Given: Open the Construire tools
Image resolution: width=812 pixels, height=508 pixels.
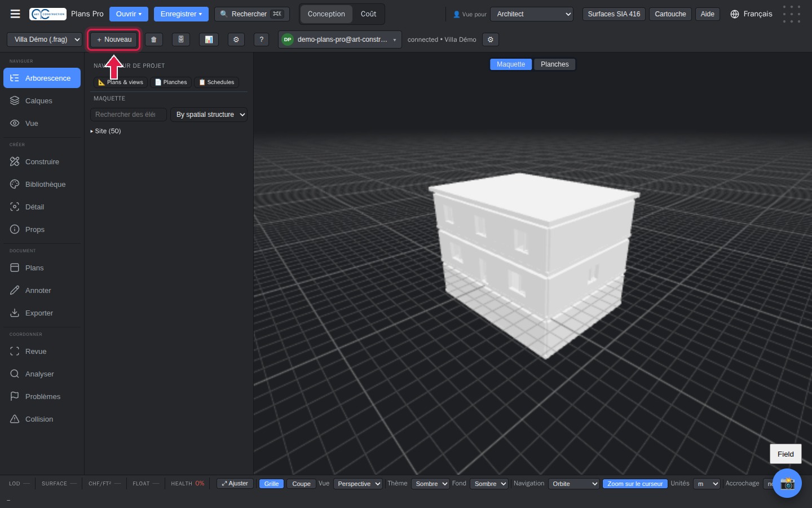Looking at the screenshot, I should pyautogui.click(x=42, y=161).
